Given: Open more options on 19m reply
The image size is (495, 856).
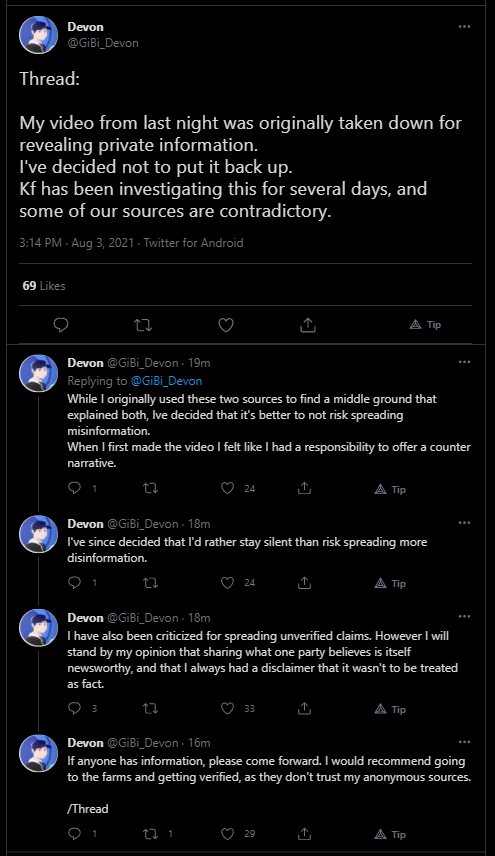Looking at the screenshot, I should (x=464, y=362).
